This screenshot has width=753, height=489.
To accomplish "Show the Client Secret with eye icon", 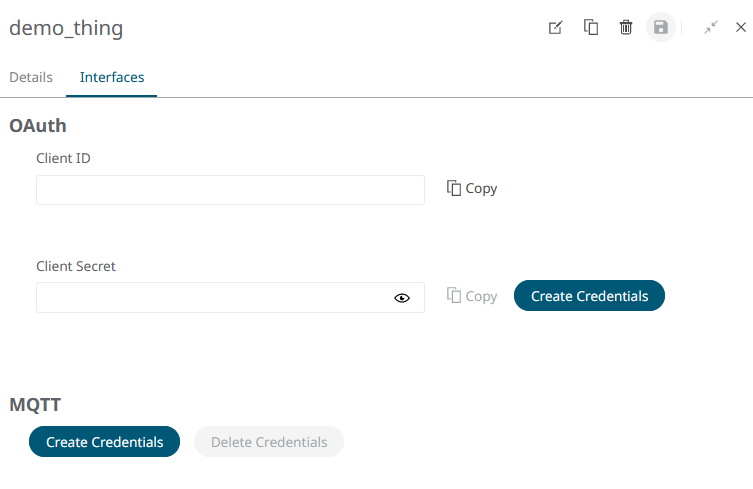I will pos(402,298).
